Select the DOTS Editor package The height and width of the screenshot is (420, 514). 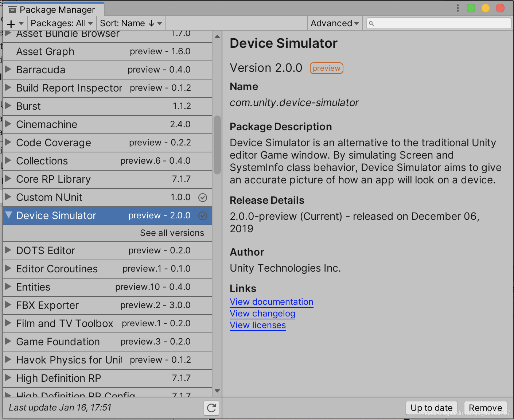point(46,250)
